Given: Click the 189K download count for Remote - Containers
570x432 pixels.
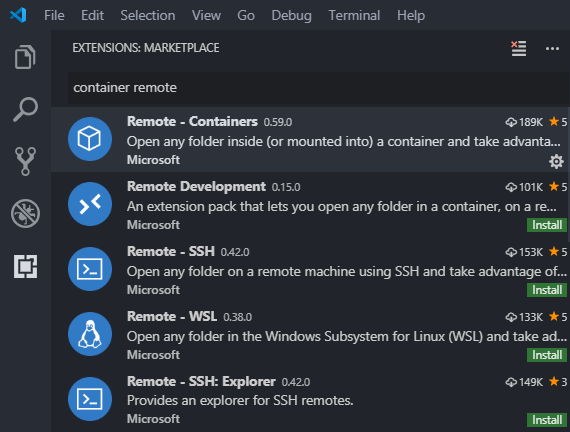Looking at the screenshot, I should click(524, 122).
